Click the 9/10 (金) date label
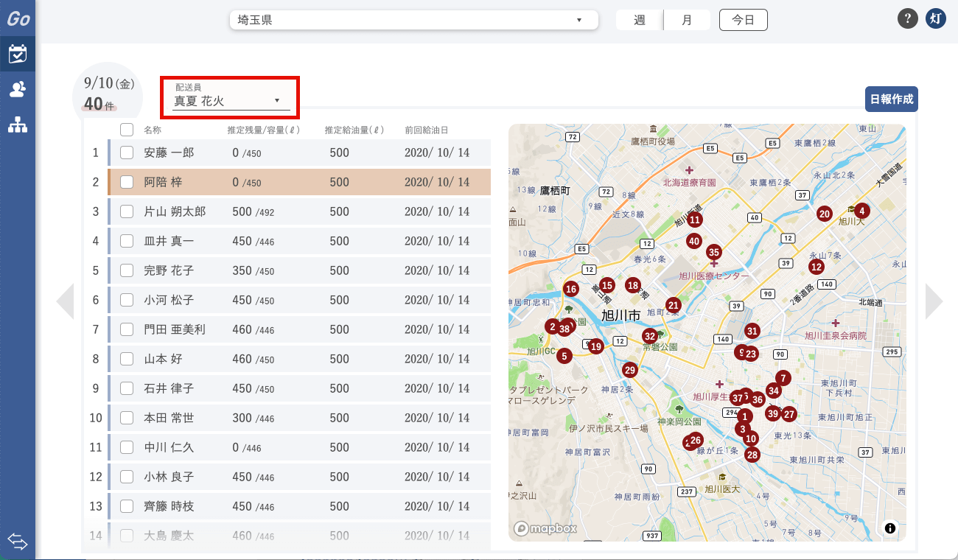The image size is (958, 560). coord(110,83)
